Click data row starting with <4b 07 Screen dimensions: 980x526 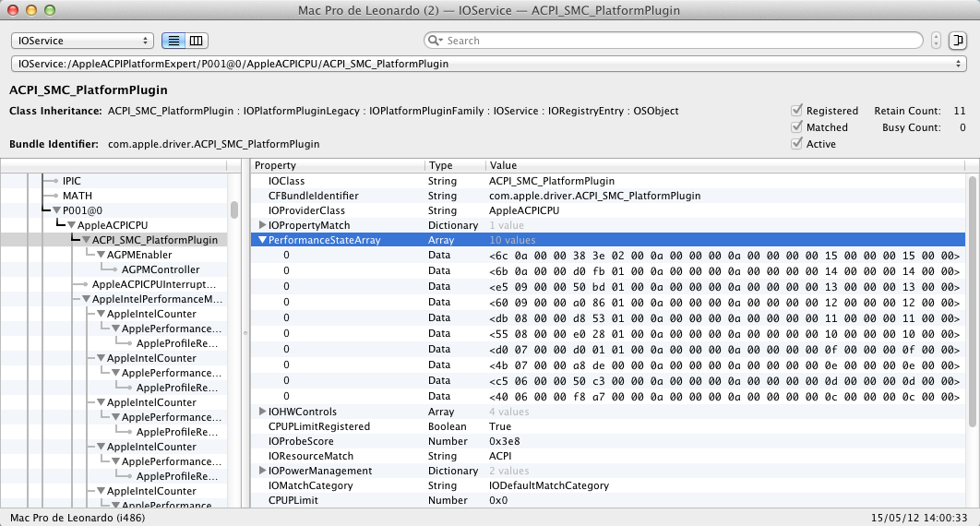pyautogui.click(x=608, y=365)
